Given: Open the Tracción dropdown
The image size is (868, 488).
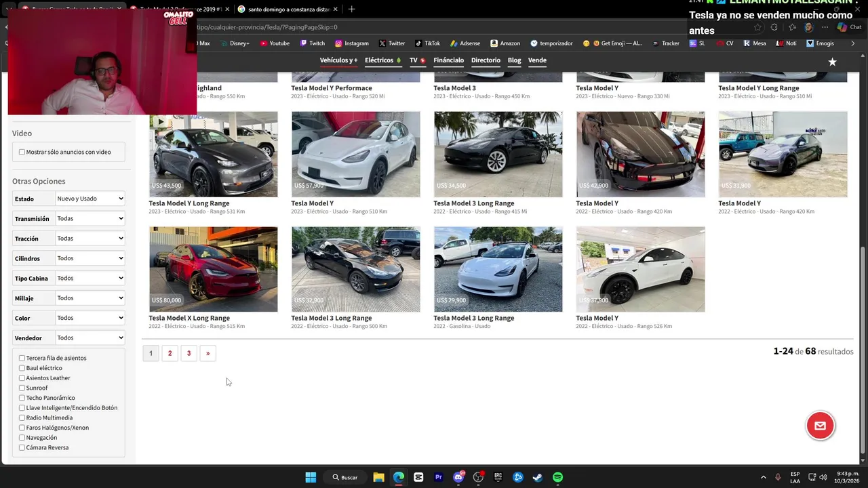Looking at the screenshot, I should click(x=90, y=239).
